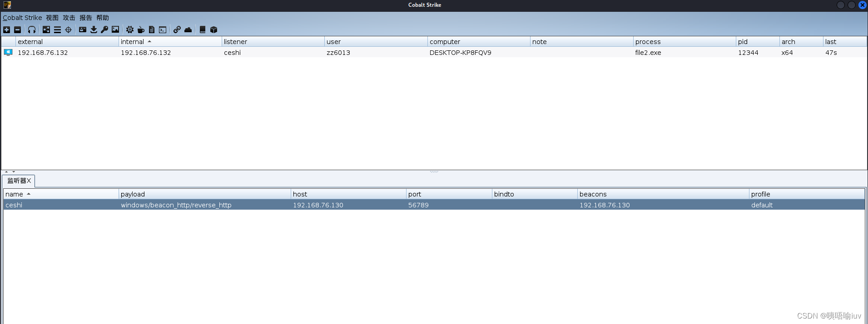Sort sessions by listener column
The image size is (868, 324).
tap(273, 41)
